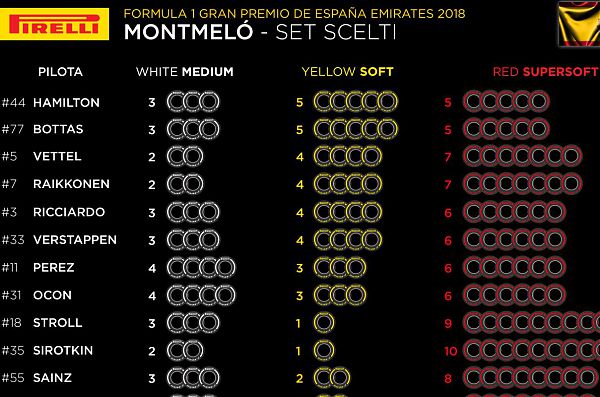The width and height of the screenshot is (600, 397).
Task: Click Vettel's yellow soft tyre icons
Action: [x=348, y=156]
